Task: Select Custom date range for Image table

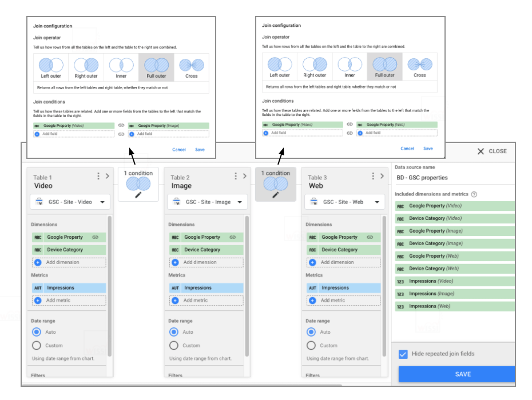Action: coord(174,345)
